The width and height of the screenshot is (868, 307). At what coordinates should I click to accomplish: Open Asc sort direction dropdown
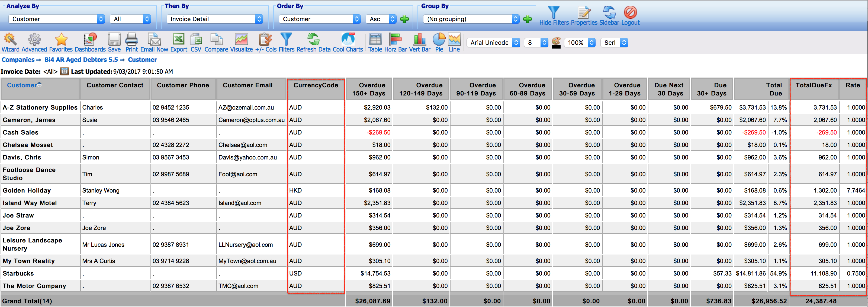(381, 19)
